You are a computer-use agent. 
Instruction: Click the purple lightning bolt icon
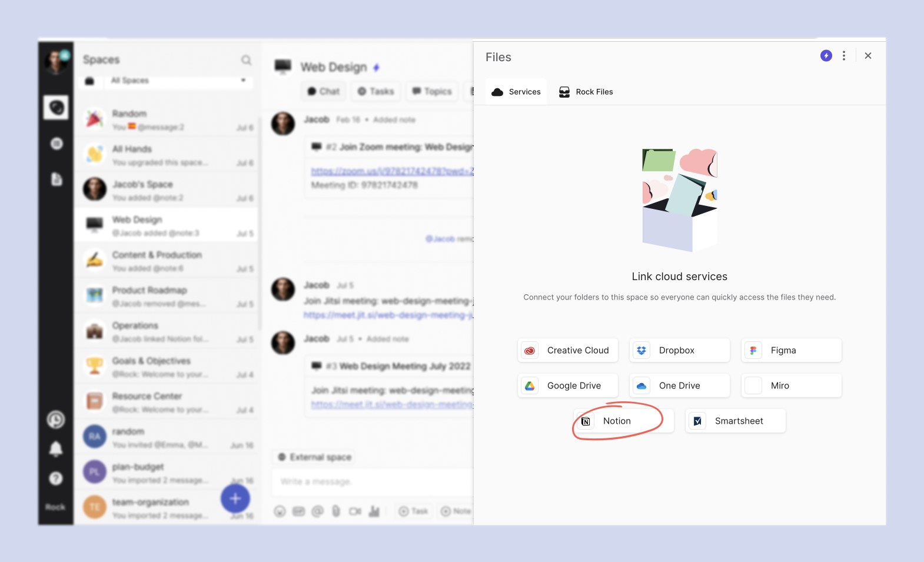tap(826, 56)
